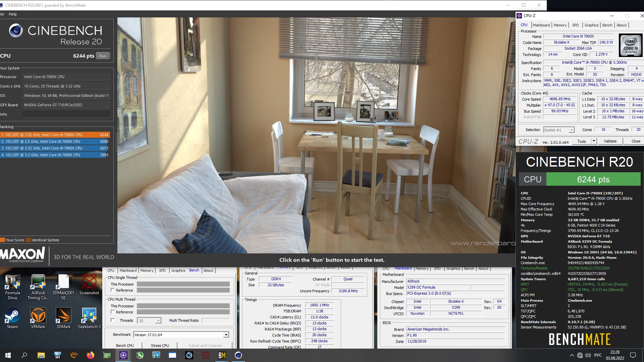Open the Windows Start menu

coord(8,355)
